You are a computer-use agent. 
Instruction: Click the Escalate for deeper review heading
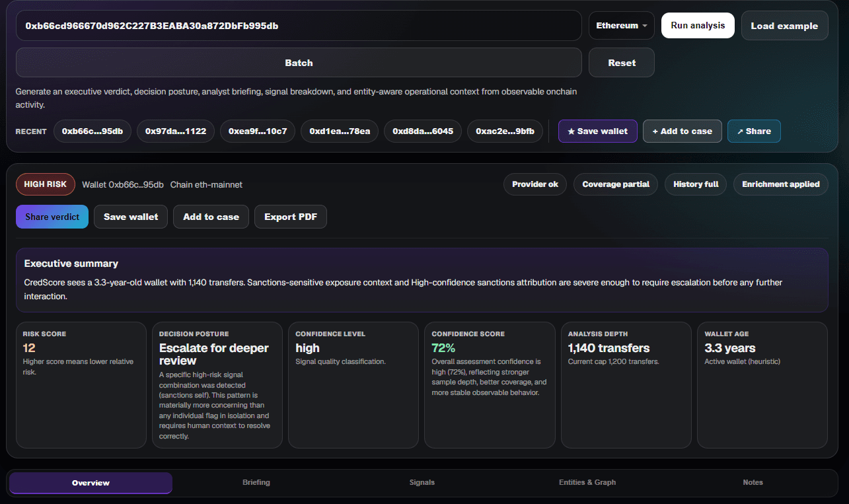(214, 354)
